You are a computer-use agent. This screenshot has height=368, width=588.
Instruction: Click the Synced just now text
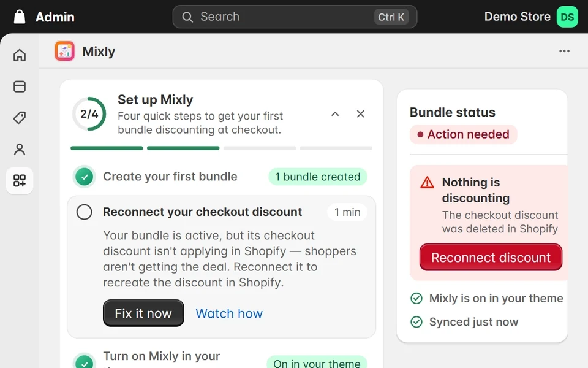click(x=473, y=322)
